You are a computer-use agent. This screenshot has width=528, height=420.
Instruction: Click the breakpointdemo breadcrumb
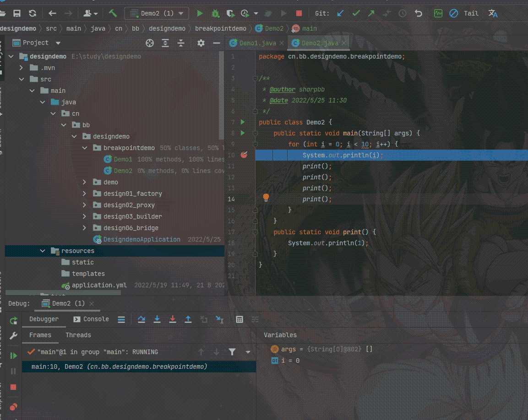click(221, 29)
